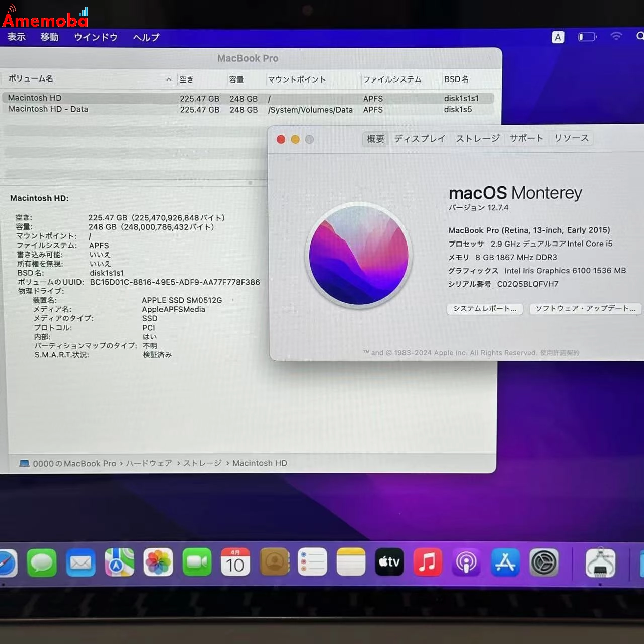Open the Calendar app showing April 10
This screenshot has width=644, height=644.
tap(235, 562)
